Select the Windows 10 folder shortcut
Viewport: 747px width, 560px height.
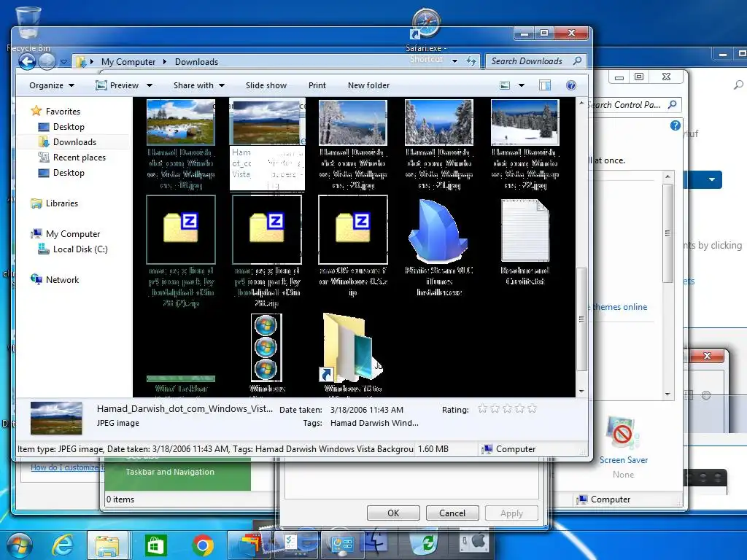click(x=352, y=348)
